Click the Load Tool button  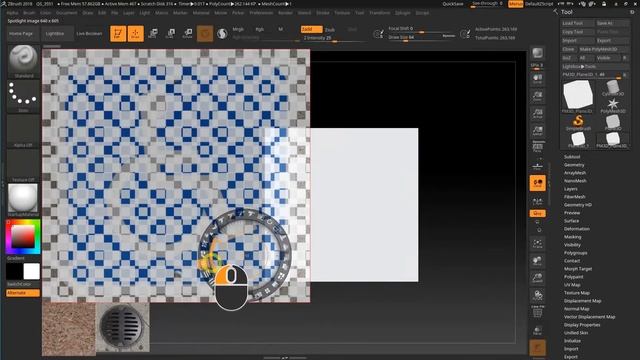click(578, 23)
